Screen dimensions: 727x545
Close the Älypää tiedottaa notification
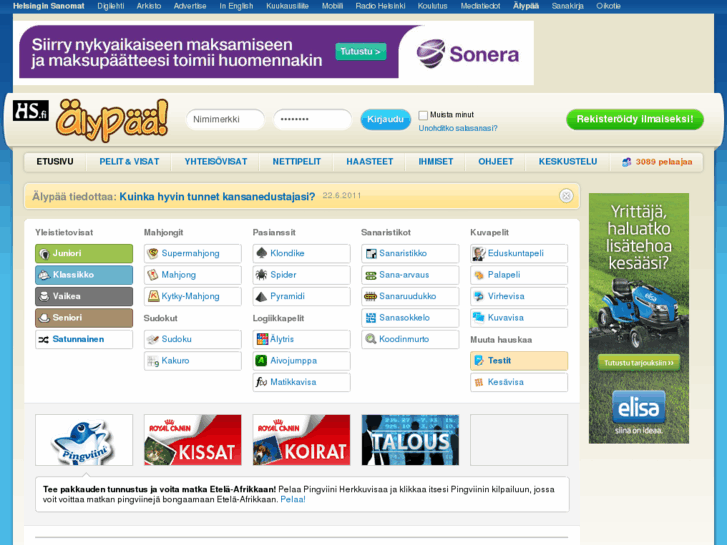(x=566, y=196)
